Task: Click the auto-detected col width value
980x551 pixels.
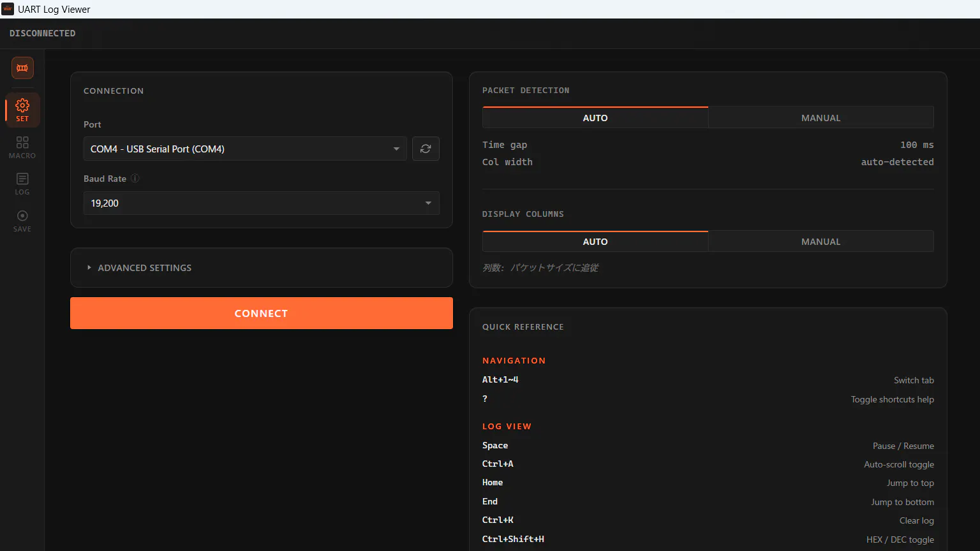Action: click(897, 162)
